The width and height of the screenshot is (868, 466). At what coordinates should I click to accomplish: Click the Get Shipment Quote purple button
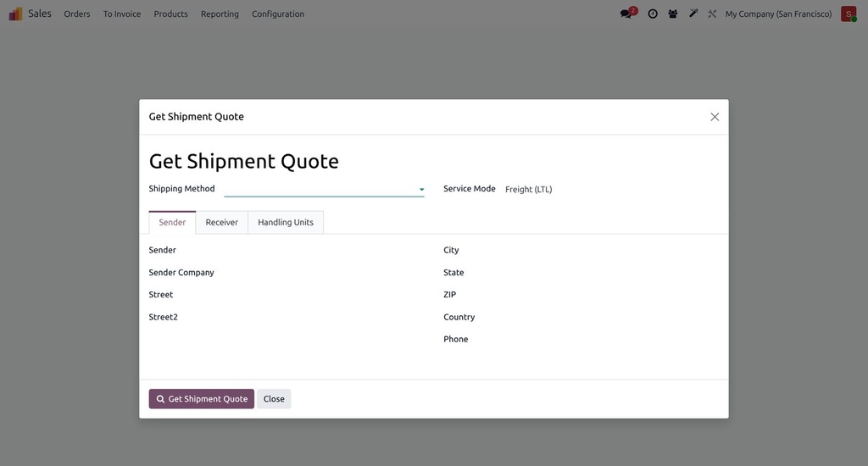pos(202,399)
